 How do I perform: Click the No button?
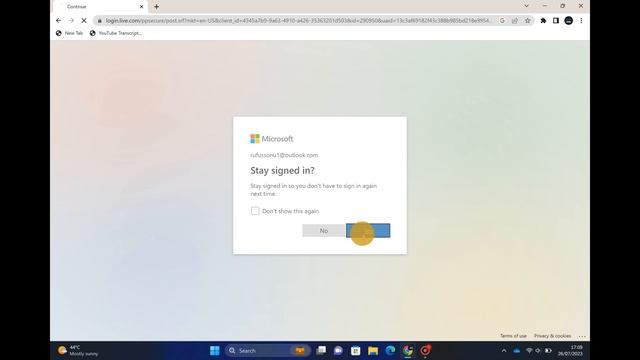click(x=324, y=231)
